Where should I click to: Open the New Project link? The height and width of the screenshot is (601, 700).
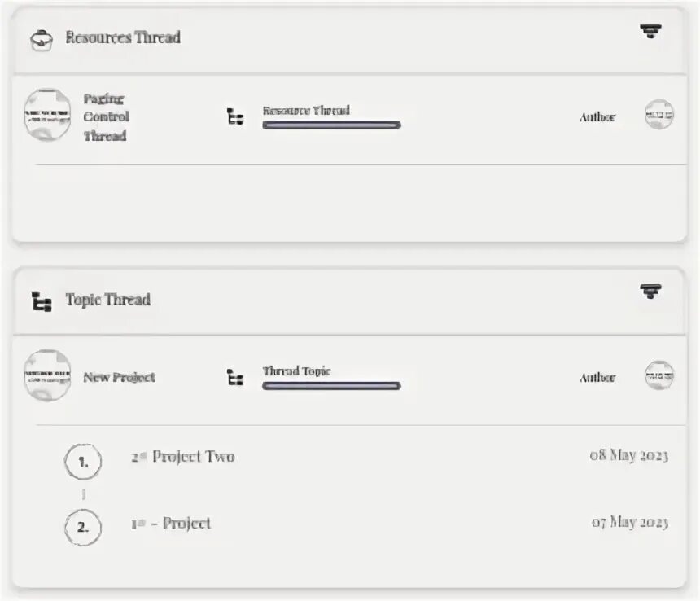click(119, 378)
